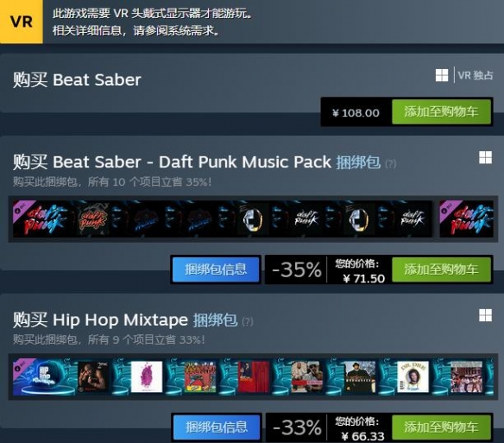This screenshot has width=504, height=443.
Task: Click question mark beside Daft Punk 捆绑包
Action: [391, 164]
